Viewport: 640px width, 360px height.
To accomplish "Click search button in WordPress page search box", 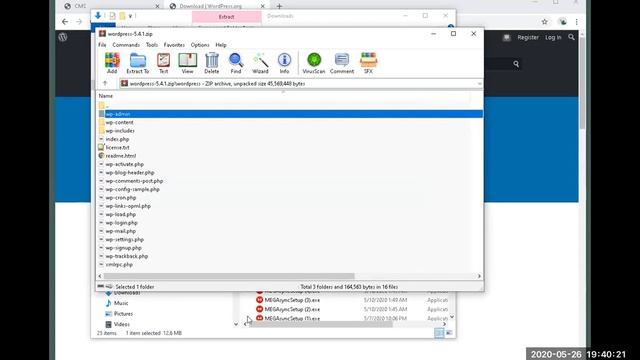I will 516,64.
